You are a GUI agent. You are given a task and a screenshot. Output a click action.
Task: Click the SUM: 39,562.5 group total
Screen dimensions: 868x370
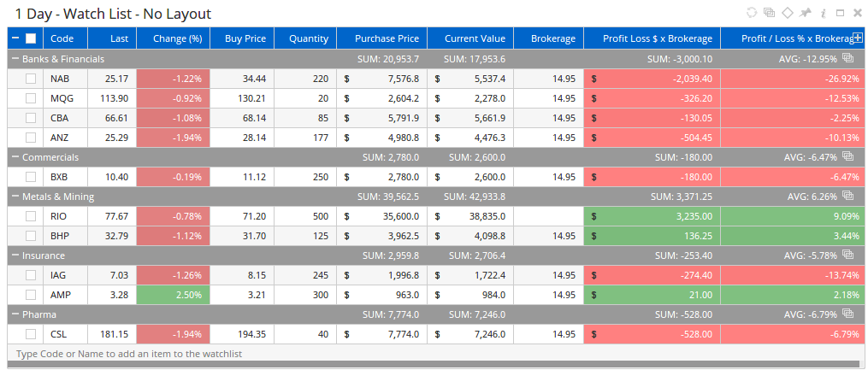click(387, 197)
